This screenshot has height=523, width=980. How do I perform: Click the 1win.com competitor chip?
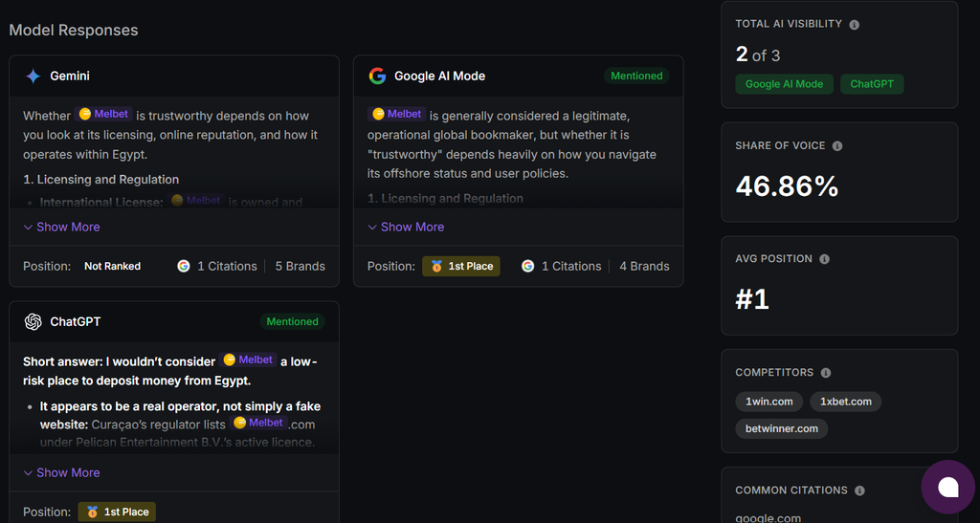coord(769,402)
